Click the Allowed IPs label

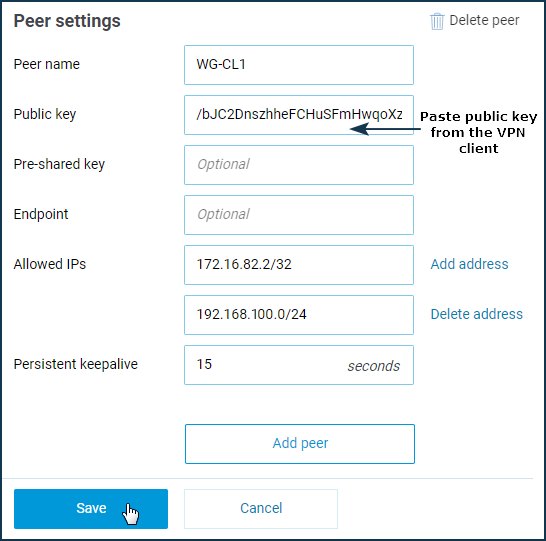[x=50, y=264]
